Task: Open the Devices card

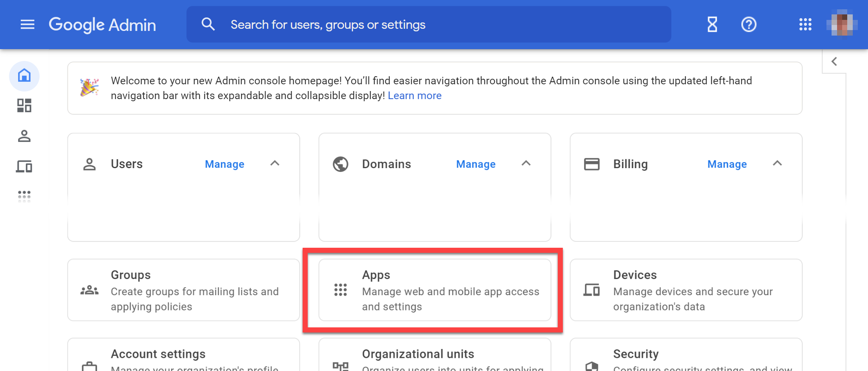Action: click(686, 290)
